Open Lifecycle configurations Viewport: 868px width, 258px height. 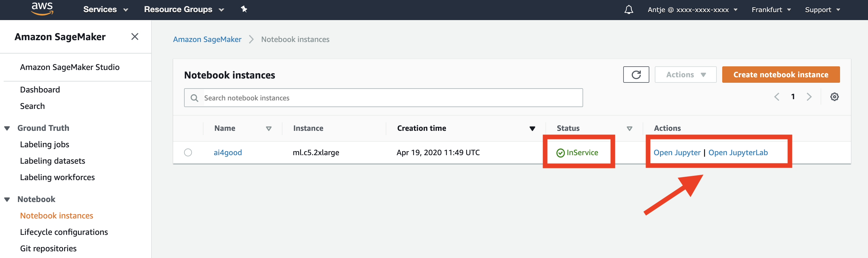(64, 232)
